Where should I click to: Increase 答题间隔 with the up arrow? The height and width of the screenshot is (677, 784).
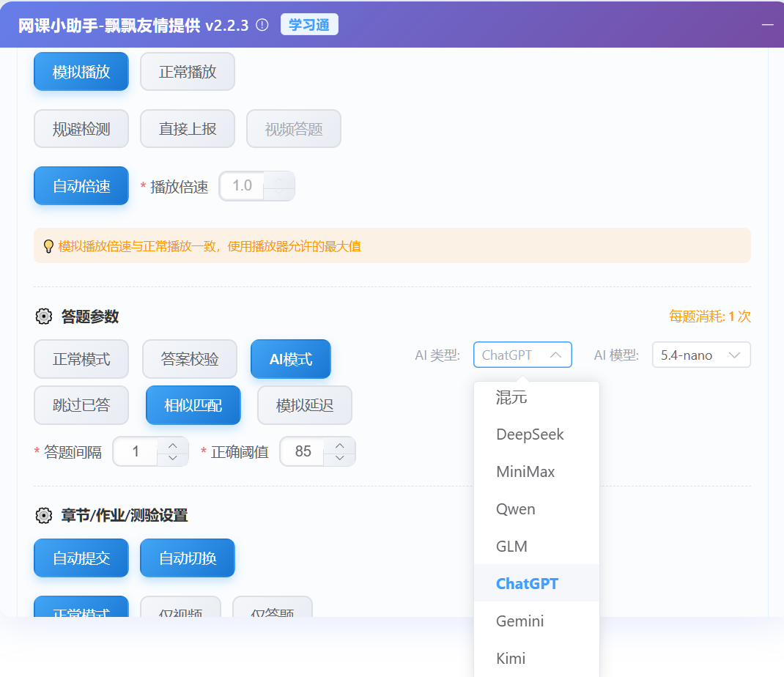tap(173, 445)
